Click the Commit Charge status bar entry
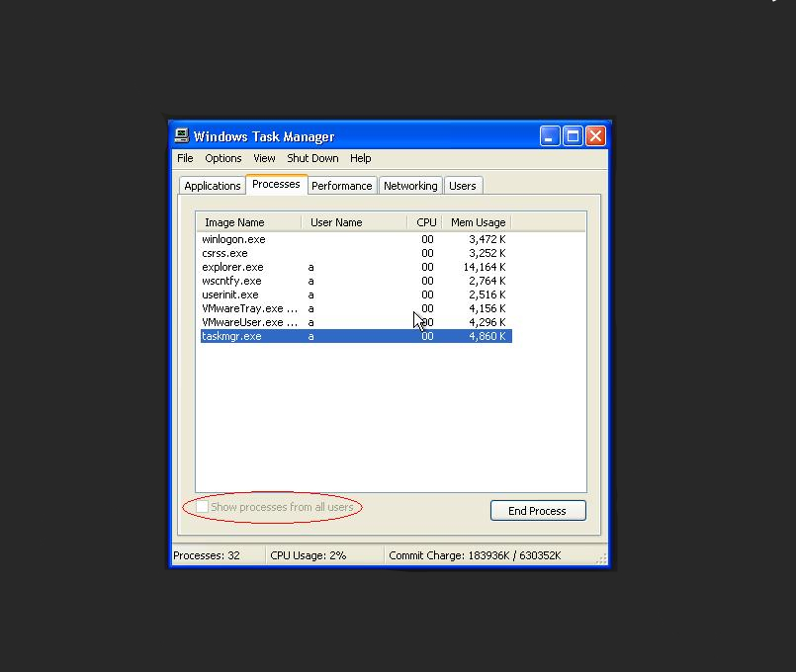 (475, 555)
